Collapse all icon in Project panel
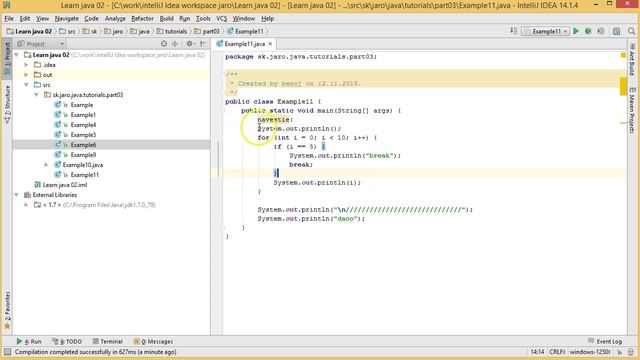This screenshot has width=640, height=360. pos(175,44)
